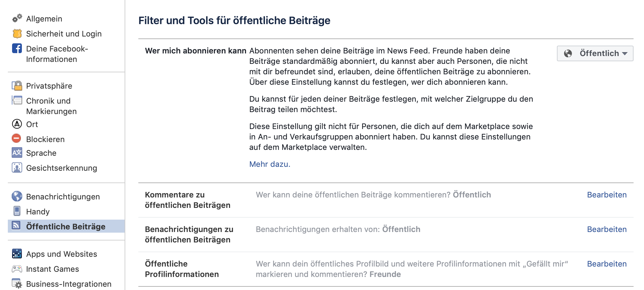Click the Öffentliche Beiträge feed icon
Viewport: 644px width, 290px height.
16,225
